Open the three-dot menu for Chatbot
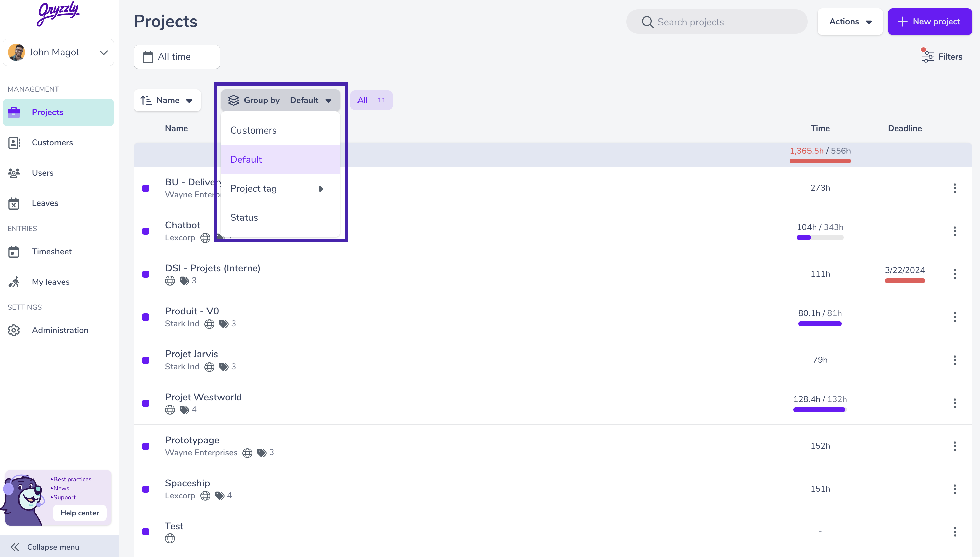This screenshot has height=557, width=980. (x=955, y=231)
